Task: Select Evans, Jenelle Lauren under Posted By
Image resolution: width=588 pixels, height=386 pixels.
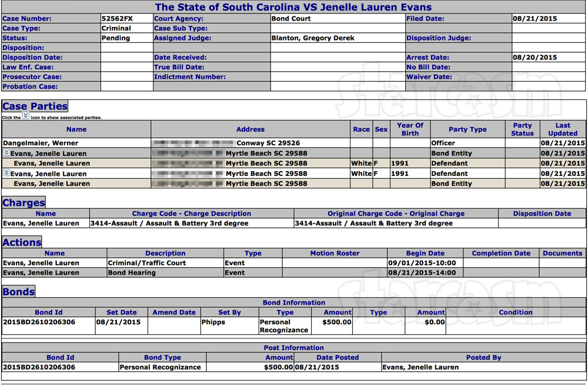Action: [420, 367]
